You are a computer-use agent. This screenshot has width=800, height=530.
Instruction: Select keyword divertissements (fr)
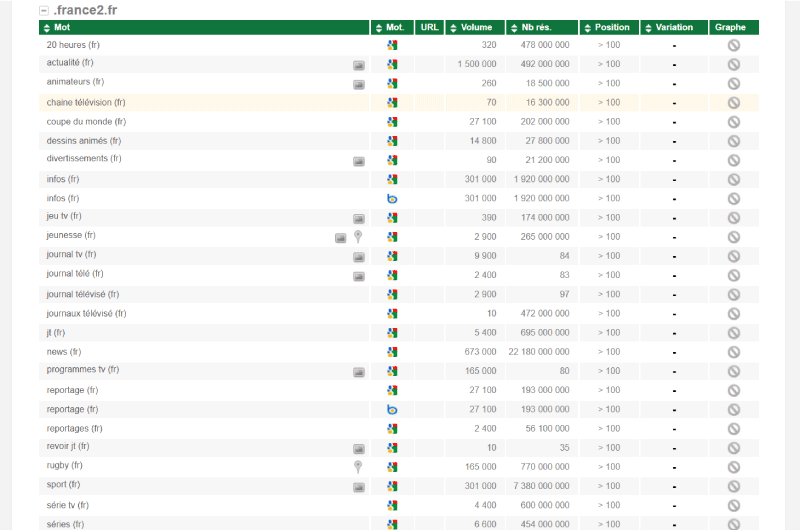84,159
